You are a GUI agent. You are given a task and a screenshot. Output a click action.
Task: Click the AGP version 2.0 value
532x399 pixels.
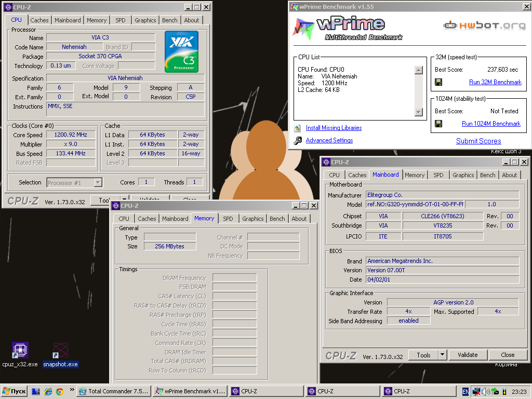pos(453,302)
